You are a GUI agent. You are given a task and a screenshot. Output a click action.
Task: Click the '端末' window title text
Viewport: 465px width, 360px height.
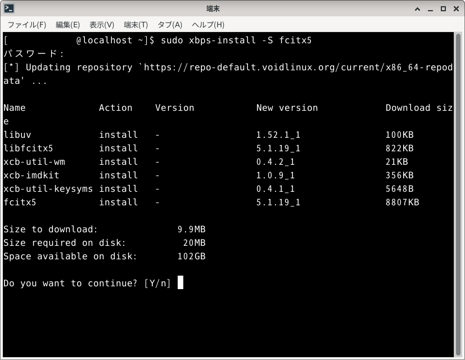point(213,9)
